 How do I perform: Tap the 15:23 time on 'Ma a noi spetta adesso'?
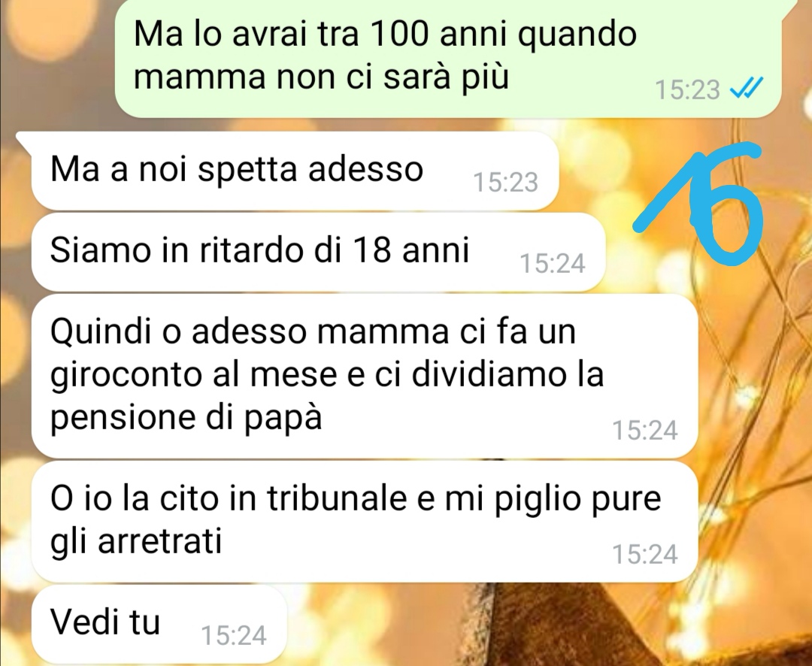[506, 183]
